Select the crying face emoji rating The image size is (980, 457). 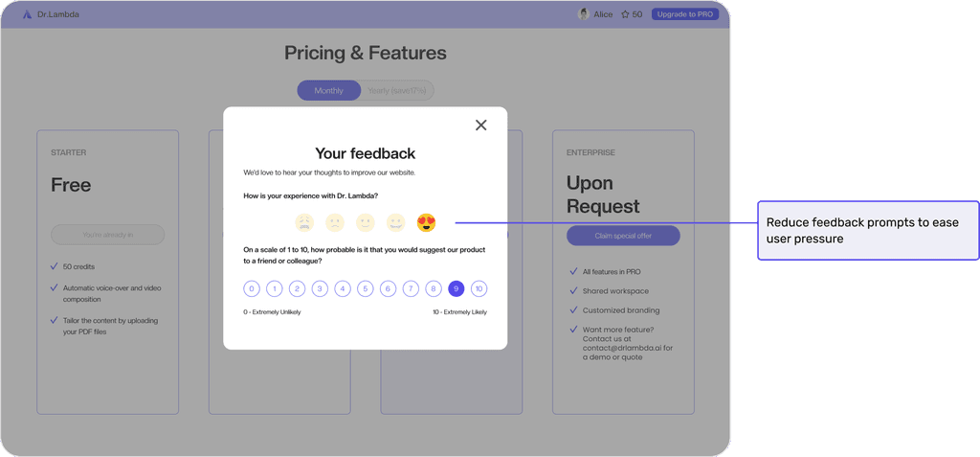tap(304, 222)
